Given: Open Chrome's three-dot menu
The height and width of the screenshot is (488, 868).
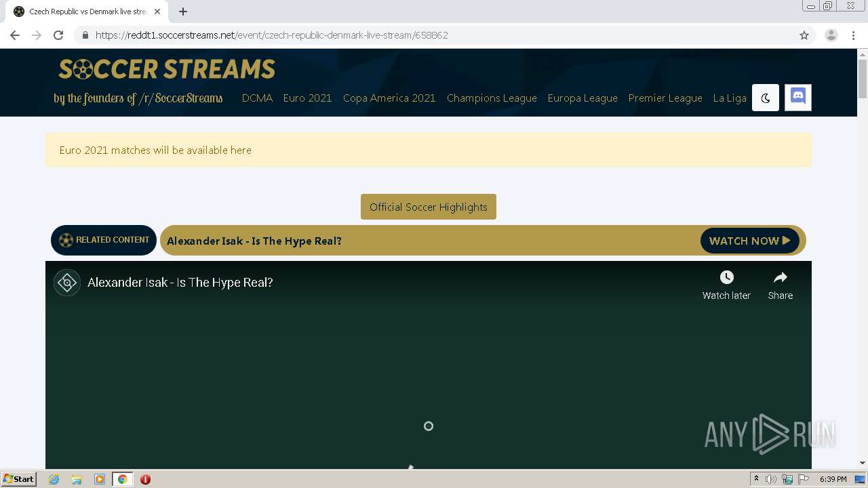Looking at the screenshot, I should (x=853, y=35).
